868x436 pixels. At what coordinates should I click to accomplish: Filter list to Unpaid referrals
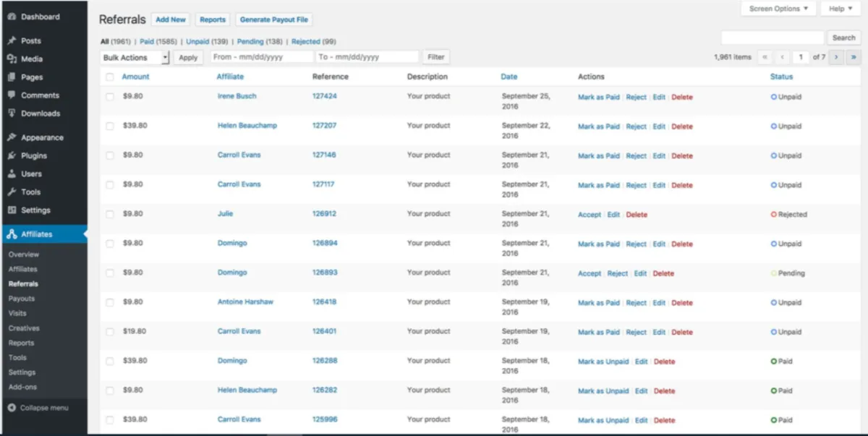197,42
